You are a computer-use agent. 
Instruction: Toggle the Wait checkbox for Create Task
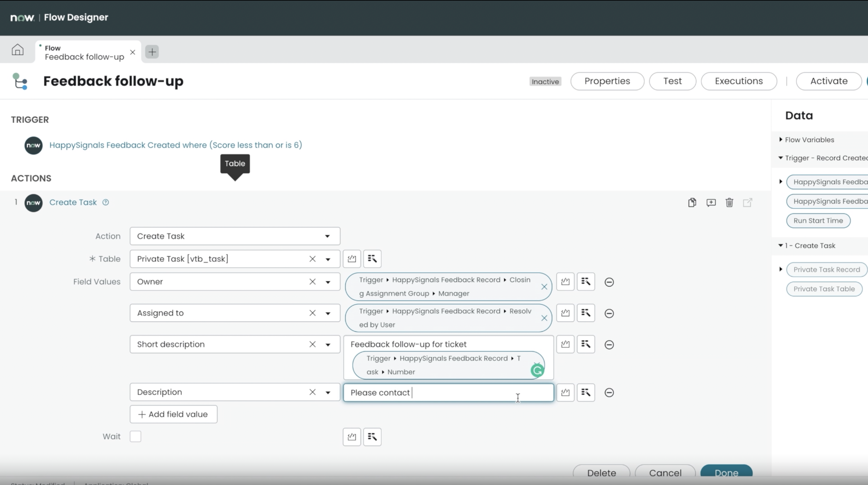136,436
